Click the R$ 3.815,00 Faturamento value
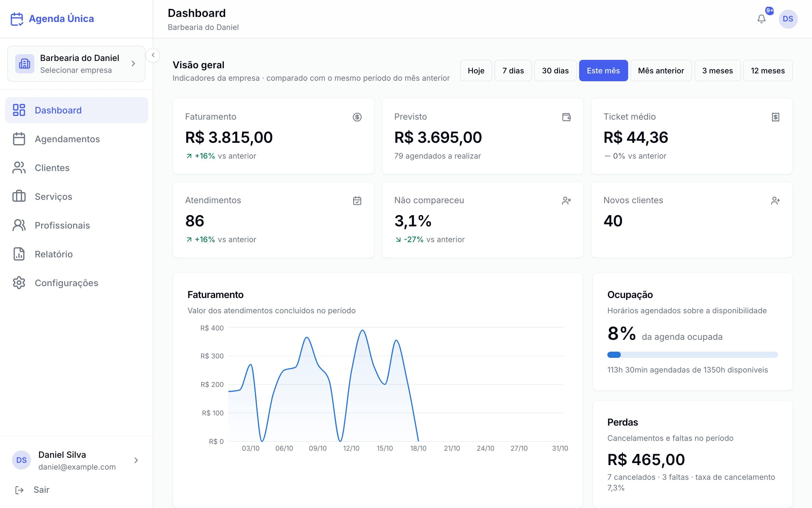The height and width of the screenshot is (508, 812). point(229,137)
